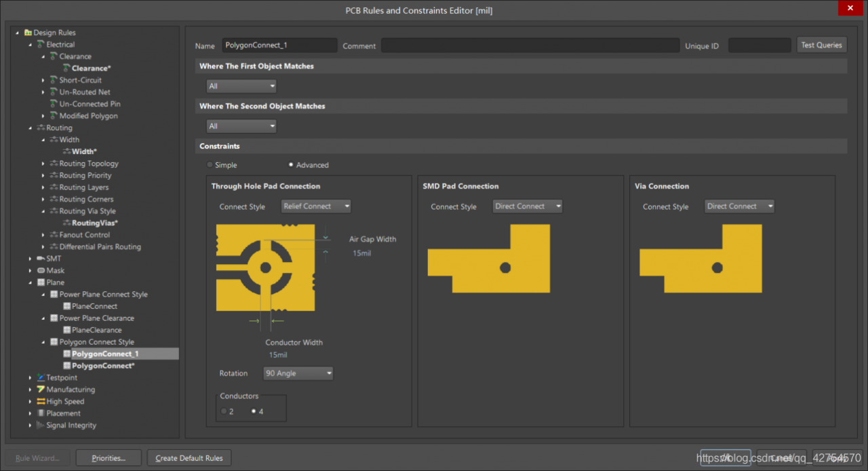Click the Name input field
This screenshot has width=868, height=471.
279,45
